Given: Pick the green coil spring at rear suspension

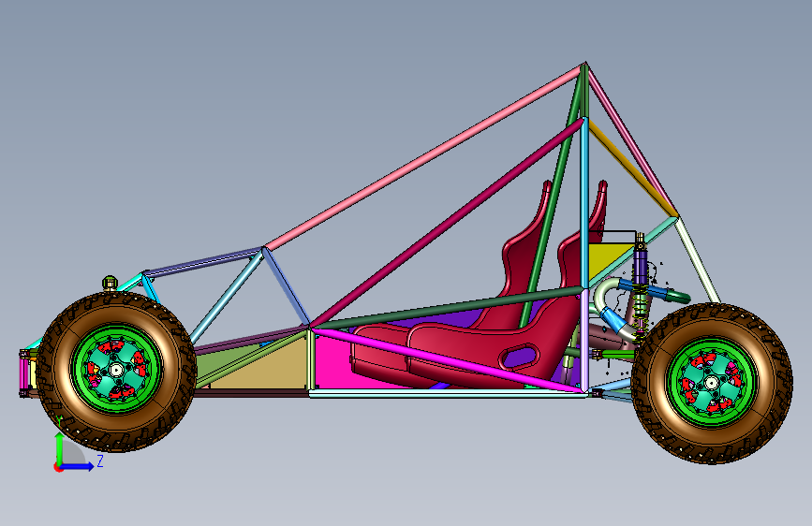Looking at the screenshot, I should [x=641, y=308].
